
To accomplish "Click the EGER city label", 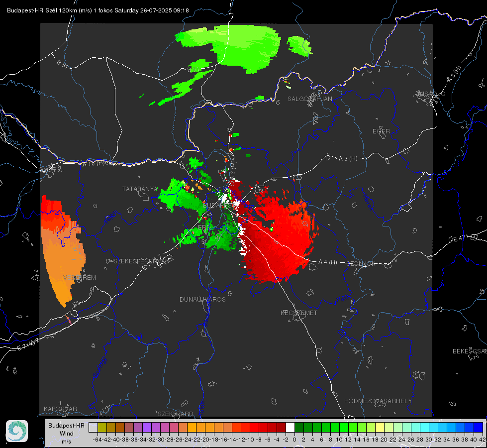I will [381, 131].
